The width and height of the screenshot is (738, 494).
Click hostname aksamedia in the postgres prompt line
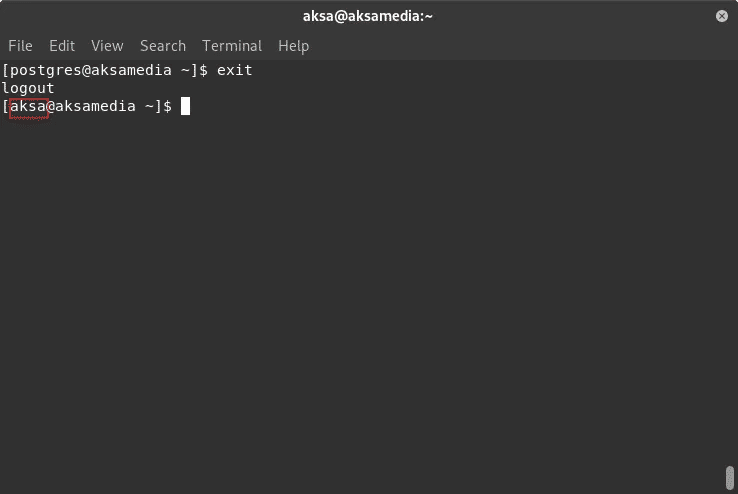131,70
